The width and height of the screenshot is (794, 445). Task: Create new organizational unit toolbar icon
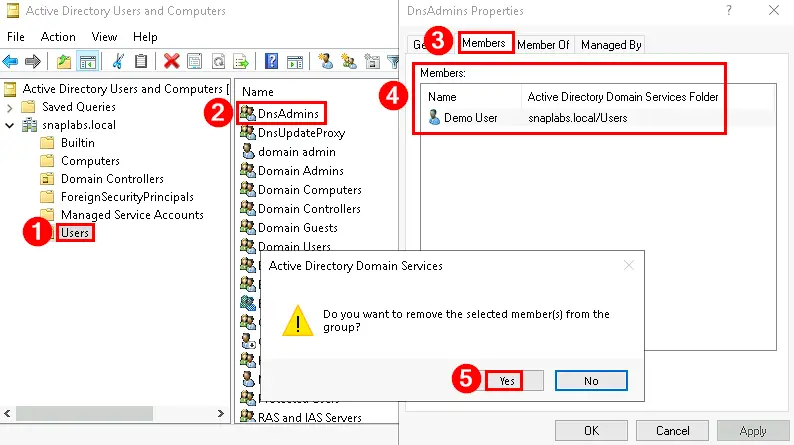click(x=372, y=62)
